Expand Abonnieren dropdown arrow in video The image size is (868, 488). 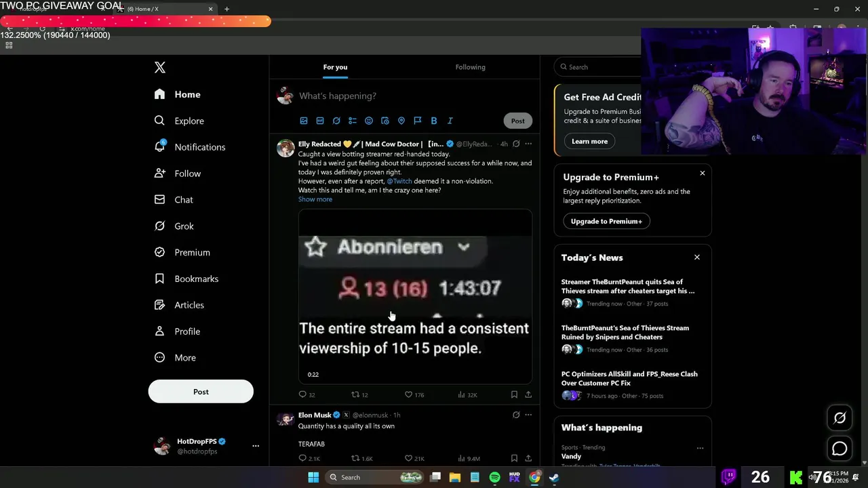pos(463,247)
